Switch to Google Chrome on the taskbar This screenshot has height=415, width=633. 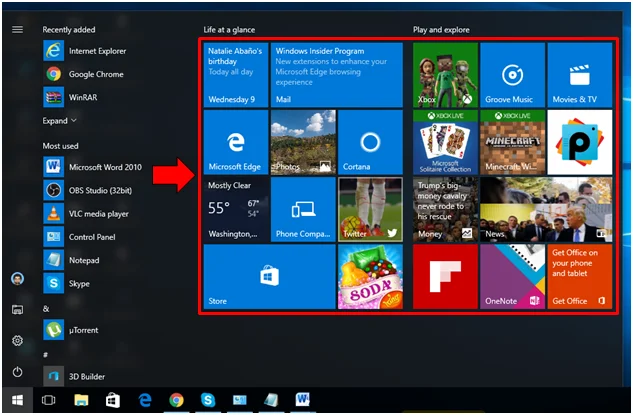tap(176, 400)
